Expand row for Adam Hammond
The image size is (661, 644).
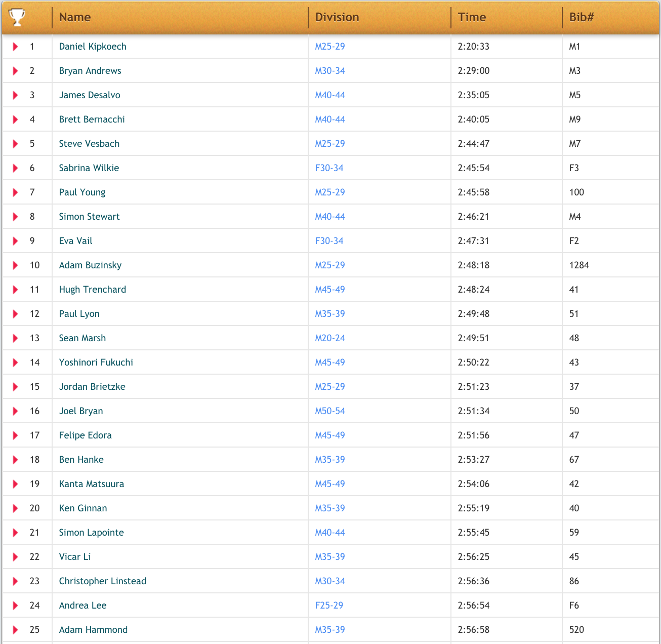click(16, 630)
